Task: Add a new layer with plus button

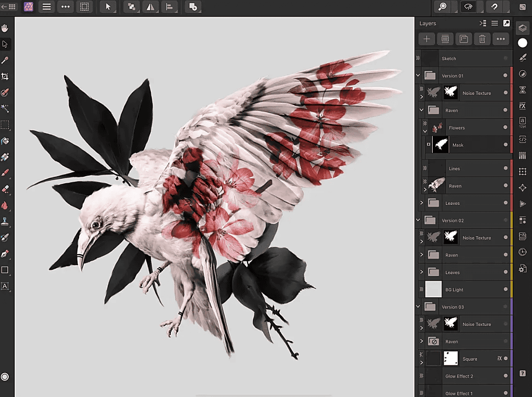Action: pos(427,39)
